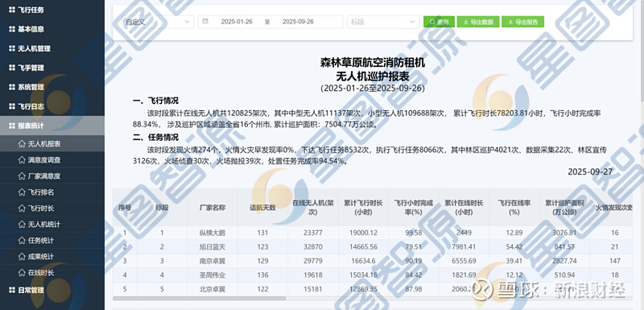Click the 圣周伟业 manufacturer cell
This screenshot has height=310, width=644.
coord(213,275)
